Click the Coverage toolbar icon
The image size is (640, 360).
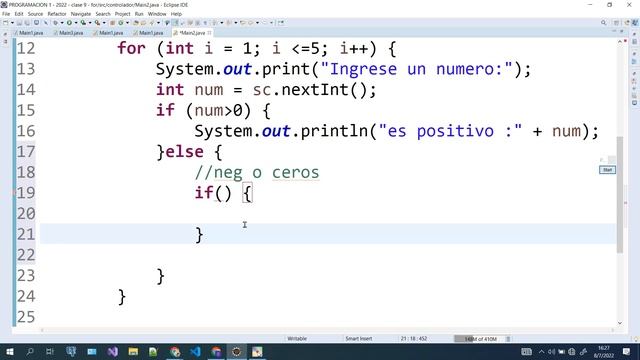pos(83,23)
